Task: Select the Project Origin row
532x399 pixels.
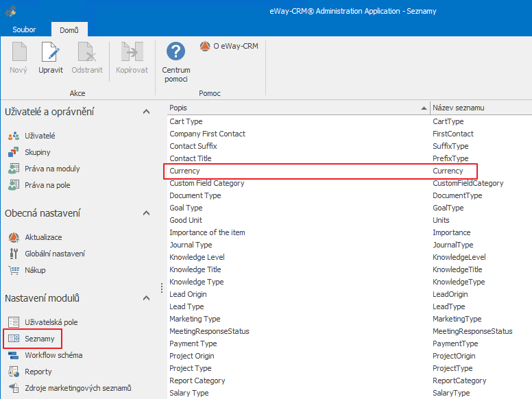Action: pos(350,356)
